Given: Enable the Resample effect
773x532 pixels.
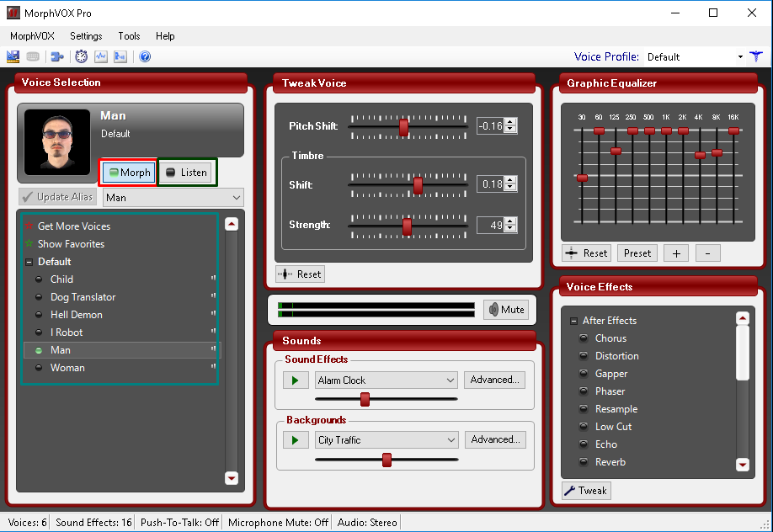Looking at the screenshot, I should [584, 409].
